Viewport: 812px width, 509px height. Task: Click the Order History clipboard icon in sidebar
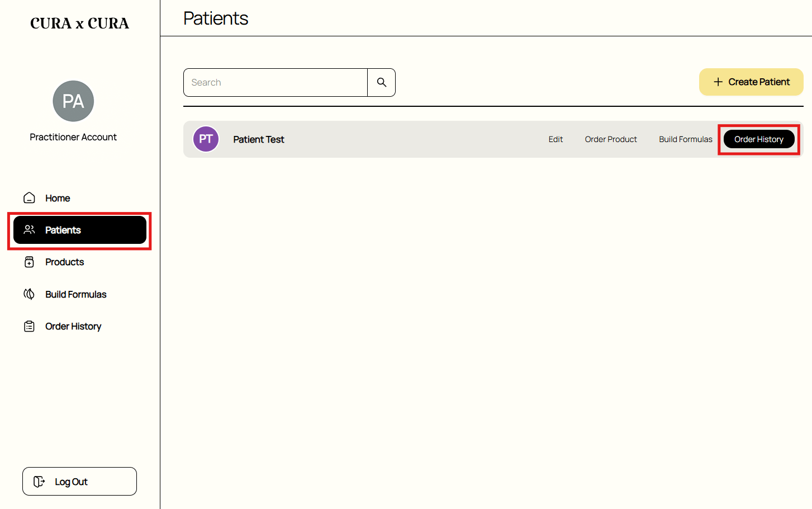pos(30,326)
